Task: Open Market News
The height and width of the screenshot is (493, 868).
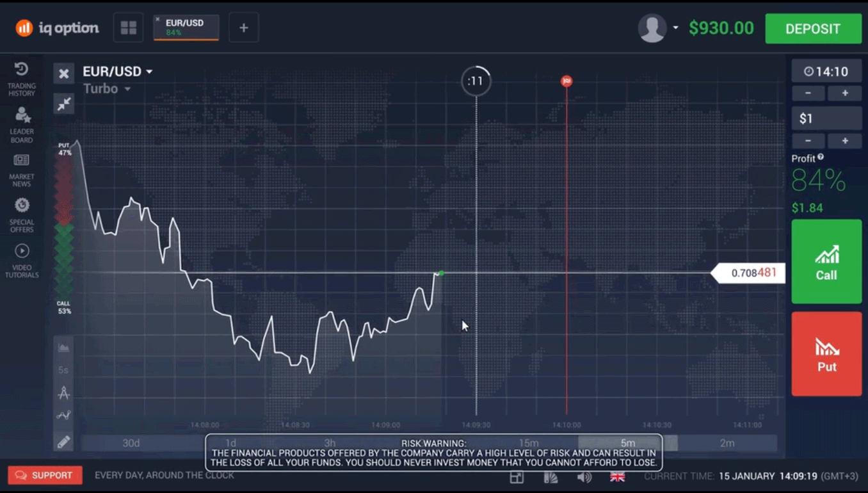Action: (22, 170)
